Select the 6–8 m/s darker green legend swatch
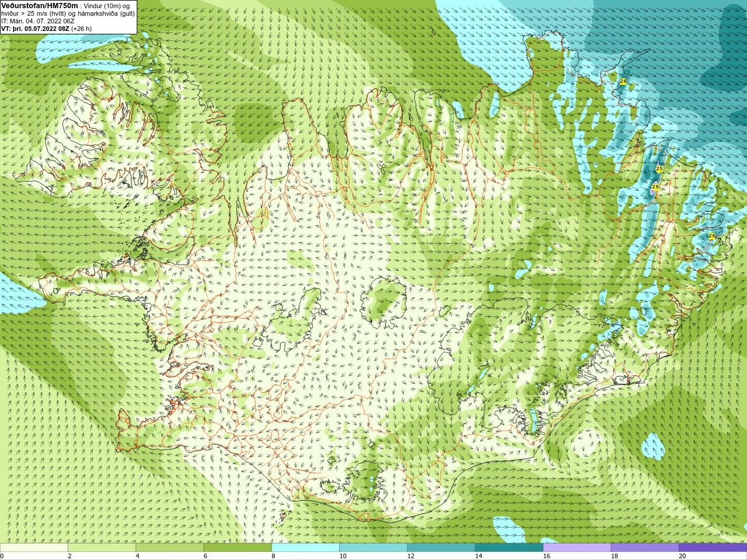The height and width of the screenshot is (560, 747). tap(238, 548)
